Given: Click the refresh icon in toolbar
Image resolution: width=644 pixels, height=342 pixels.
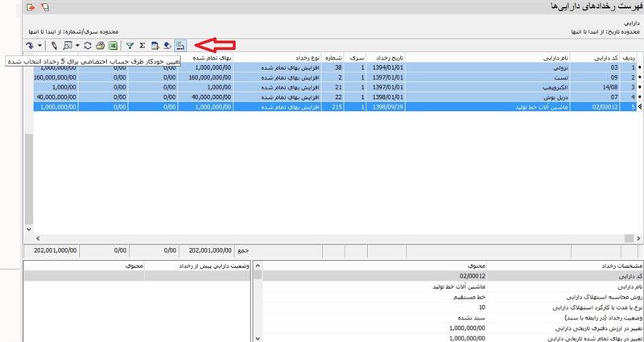Looking at the screenshot, I should pyautogui.click(x=87, y=46).
